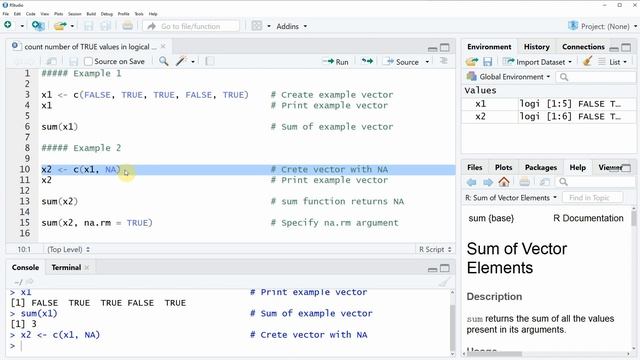Click the Source button

402,62
